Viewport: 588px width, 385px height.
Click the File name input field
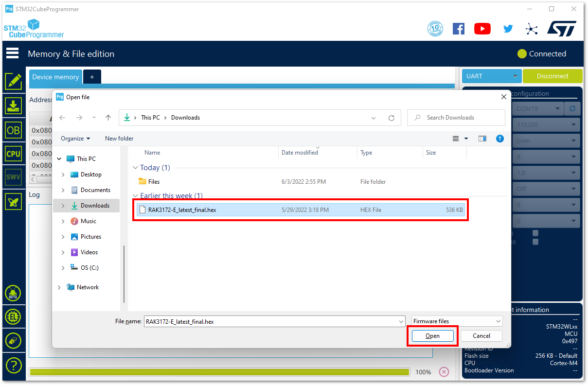[x=271, y=321]
